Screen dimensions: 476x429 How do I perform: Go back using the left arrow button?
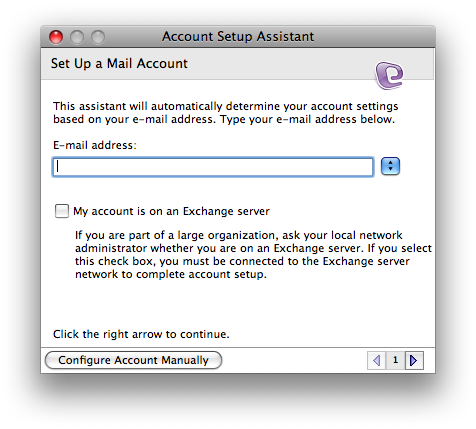pyautogui.click(x=377, y=360)
